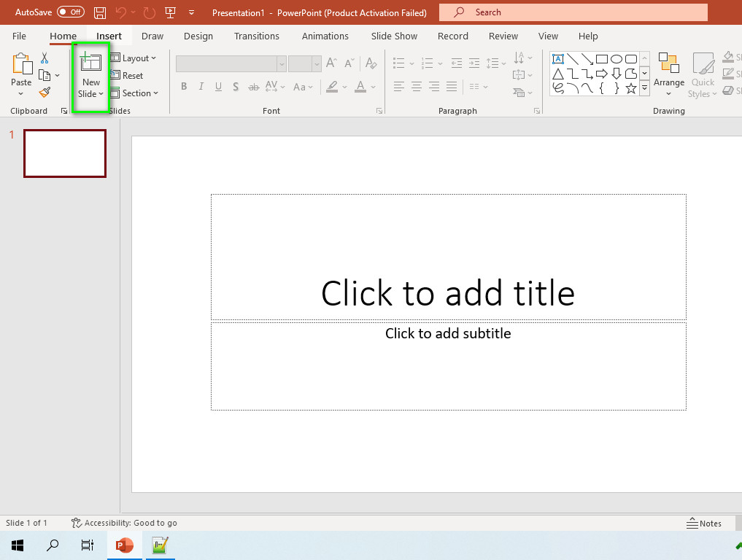742x560 pixels.
Task: Click Reset slide button
Action: point(126,76)
